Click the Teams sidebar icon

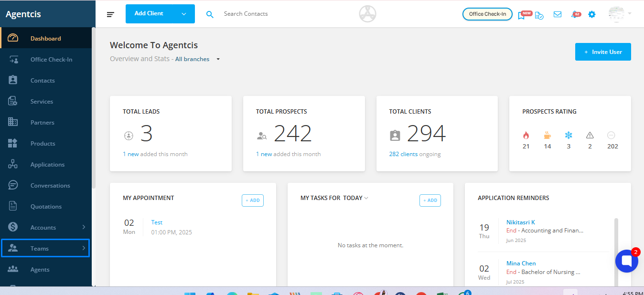click(13, 248)
